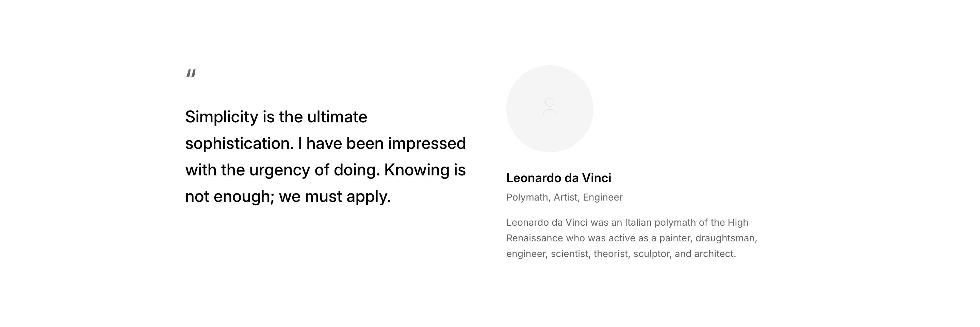Click the word architect in the biography
The height and width of the screenshot is (327, 980).
click(x=715, y=254)
